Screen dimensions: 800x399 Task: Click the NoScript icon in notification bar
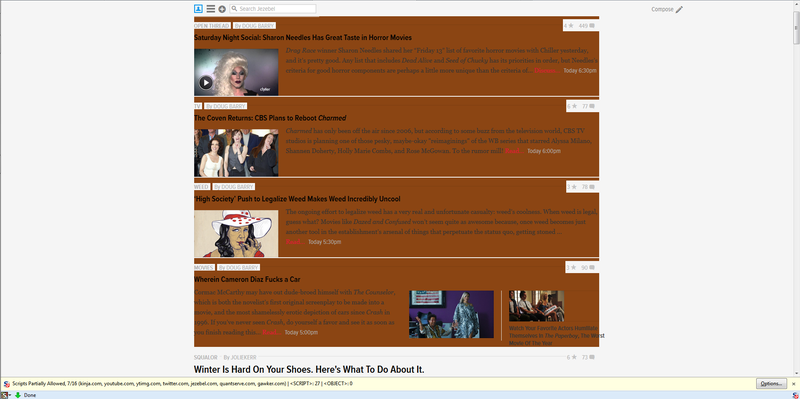(x=6, y=384)
